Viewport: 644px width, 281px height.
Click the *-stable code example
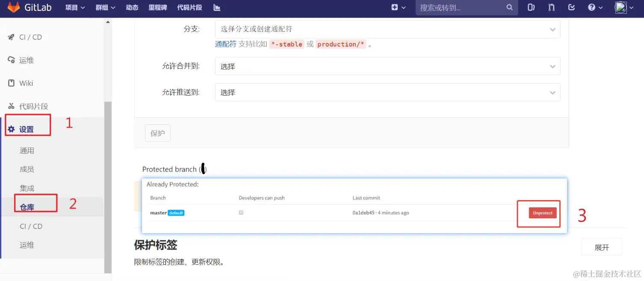(287, 44)
